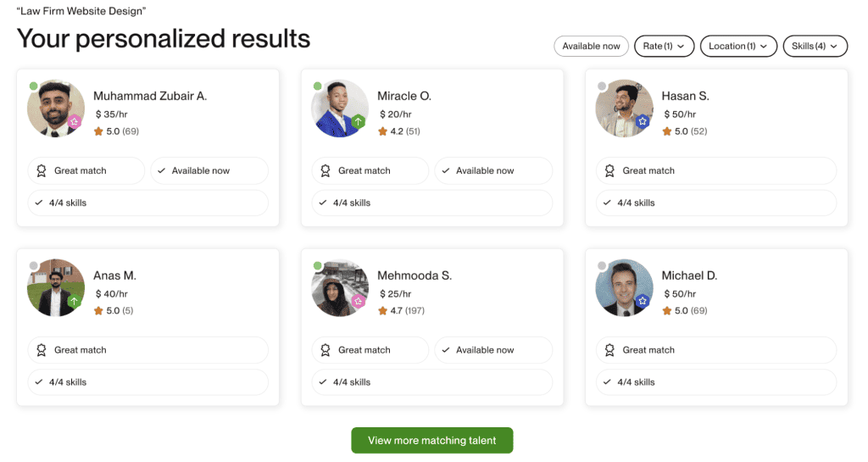This screenshot has height=462, width=868.
Task: Open Mehmooda S.'s profile name link
Action: 415,276
